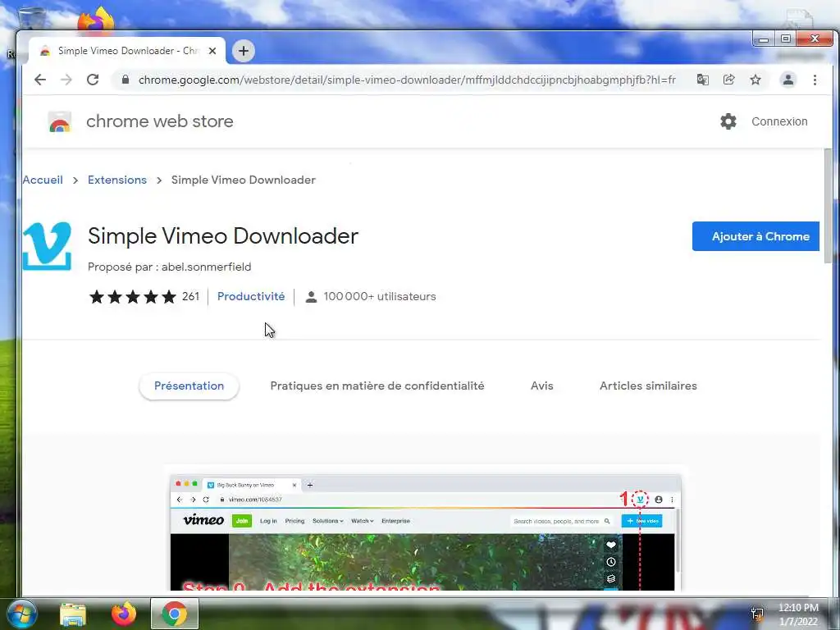View site info via the padlock icon
This screenshot has height=630, width=840.
click(x=126, y=80)
